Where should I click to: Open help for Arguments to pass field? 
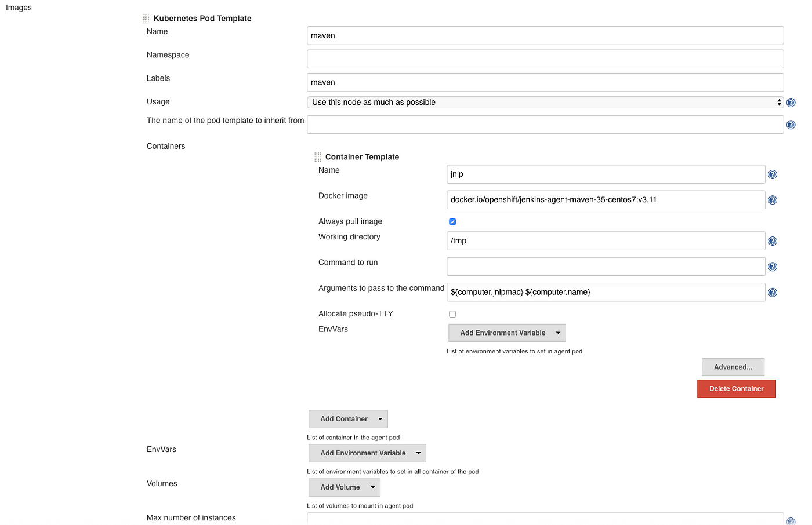pyautogui.click(x=772, y=292)
